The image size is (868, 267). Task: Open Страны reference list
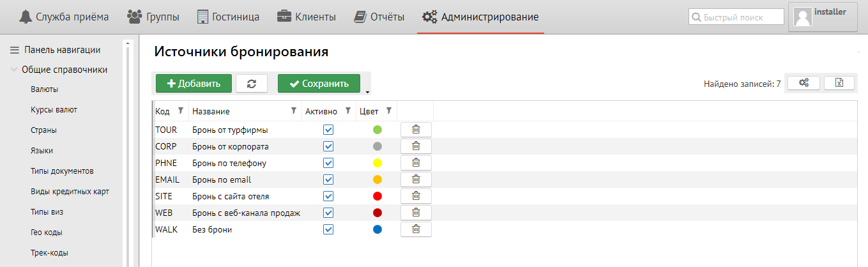tap(43, 130)
